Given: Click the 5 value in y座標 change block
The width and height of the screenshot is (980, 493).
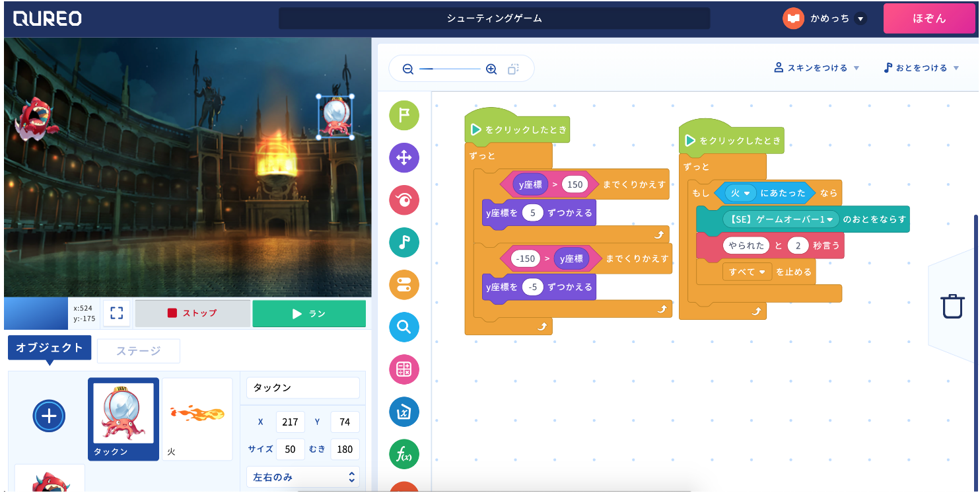Looking at the screenshot, I should [532, 213].
